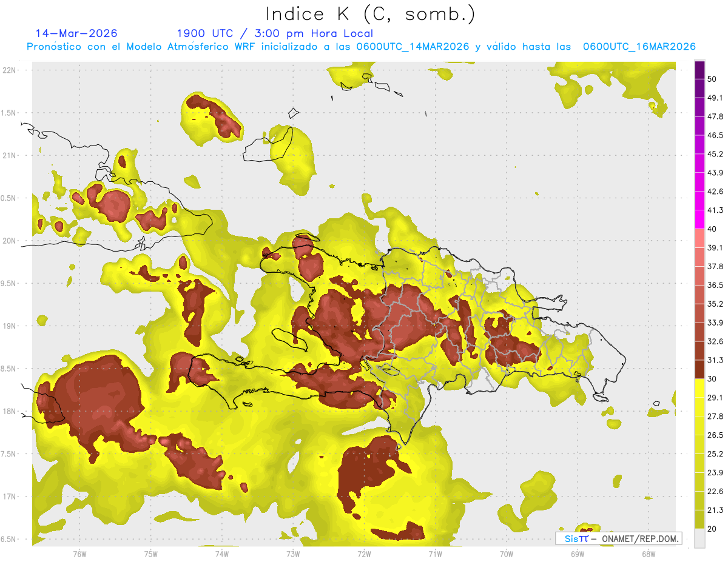Click the legend value "49.1"
This screenshot has width=728, height=562.
pos(715,98)
